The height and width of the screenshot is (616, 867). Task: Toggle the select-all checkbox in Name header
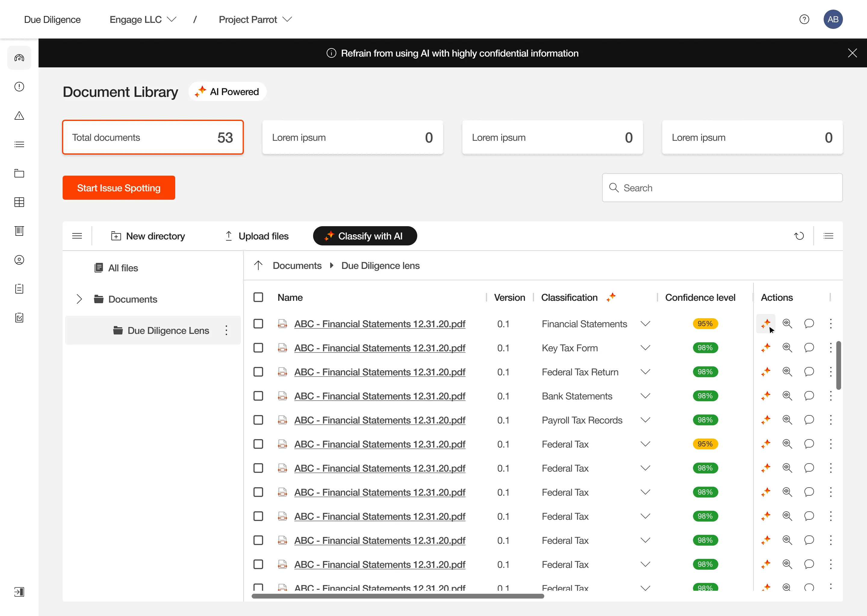click(x=258, y=297)
